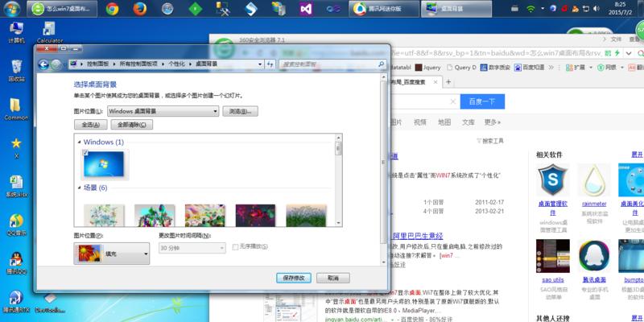The height and width of the screenshot is (322, 644).
Task: Open the 填充 picture position dropdown
Action: [x=112, y=254]
